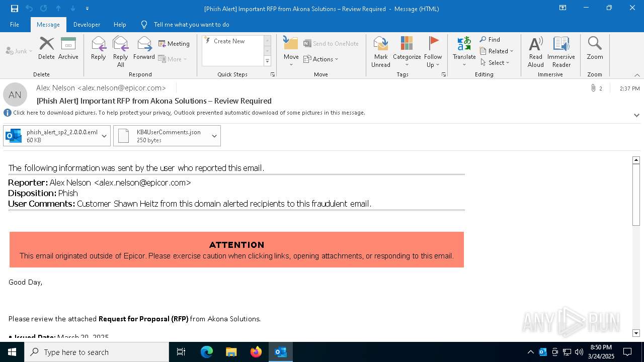Viewport: 644px width, 362px height.
Task: Open the KB4UserComments.json attachment
Action: (x=162, y=136)
